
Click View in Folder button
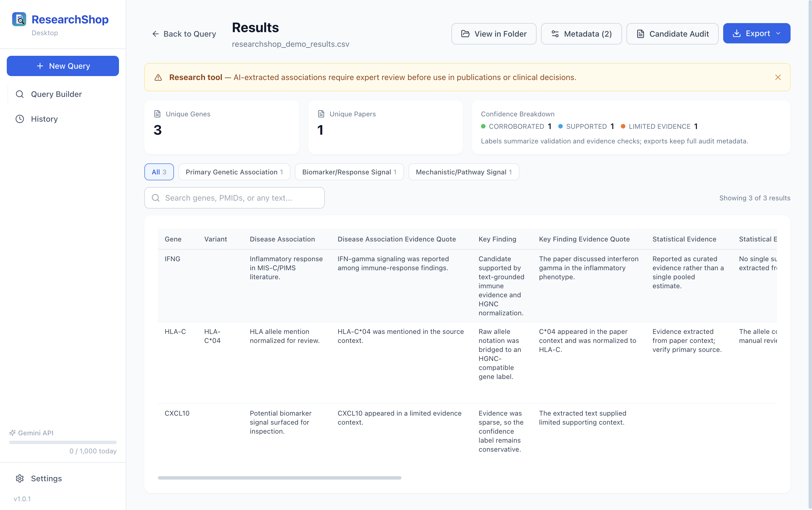494,34
